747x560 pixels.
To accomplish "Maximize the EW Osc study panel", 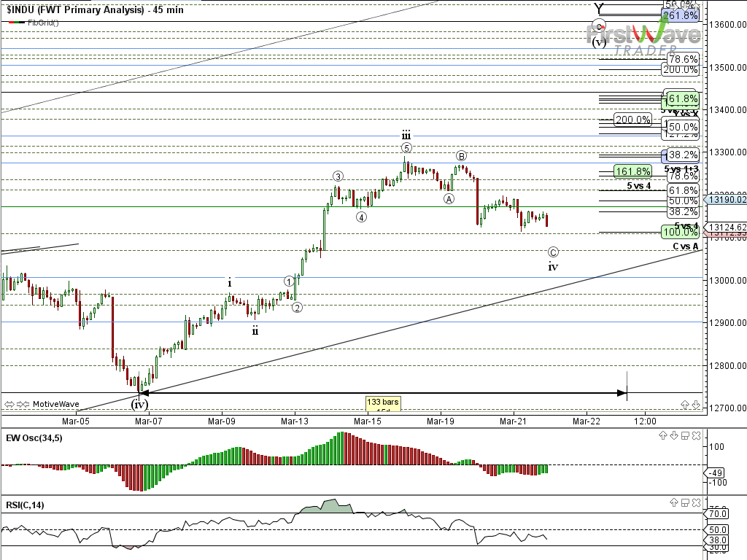I will tap(685, 436).
